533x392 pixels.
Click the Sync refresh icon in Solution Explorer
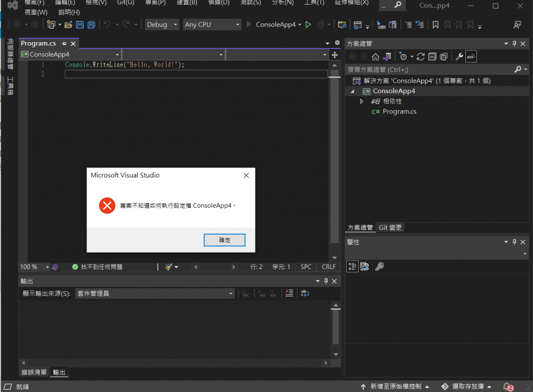coord(421,56)
